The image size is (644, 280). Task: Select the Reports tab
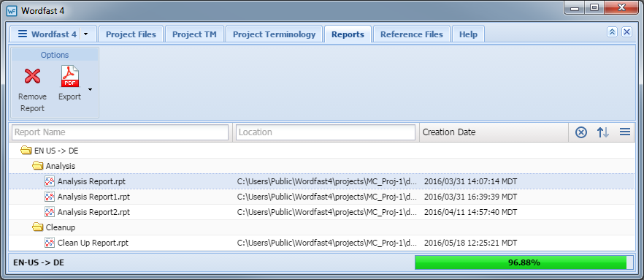(348, 34)
